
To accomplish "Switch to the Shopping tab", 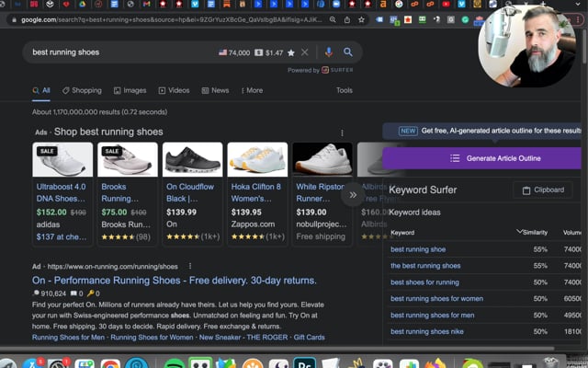I will point(82,90).
